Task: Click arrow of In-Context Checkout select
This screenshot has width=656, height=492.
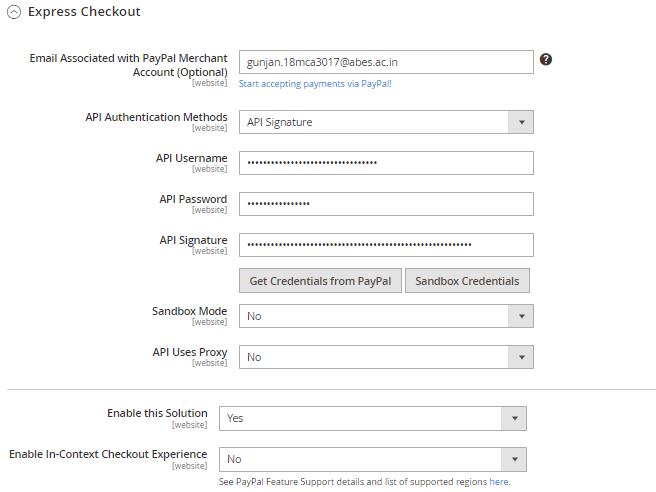Action: point(514,459)
